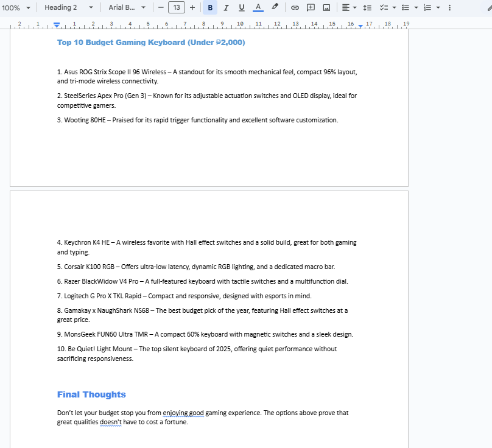Click the font size field showing 13
Viewport: 492px width, 448px height.
pos(177,7)
